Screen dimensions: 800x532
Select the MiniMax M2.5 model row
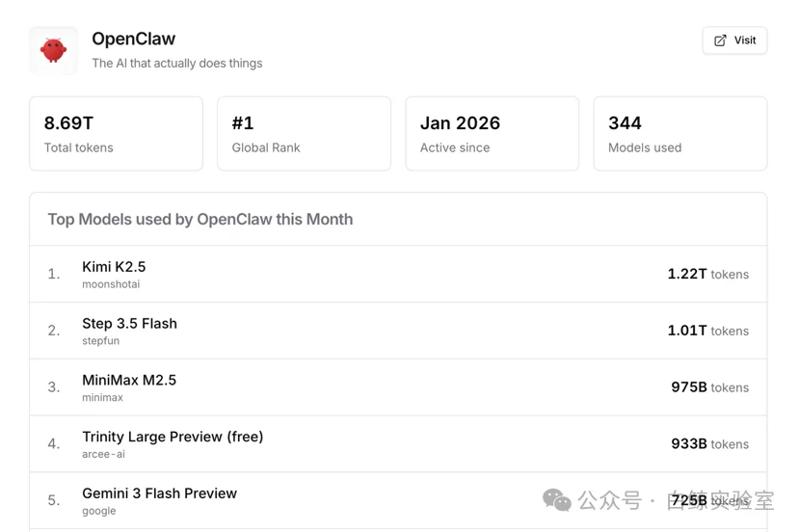tap(129, 381)
